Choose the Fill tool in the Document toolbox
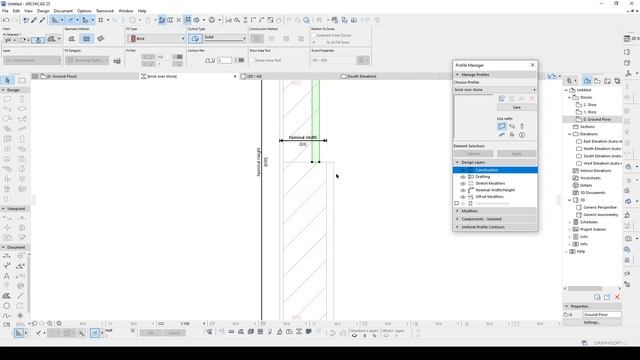This screenshot has width=640, height=360. click(x=7, y=296)
